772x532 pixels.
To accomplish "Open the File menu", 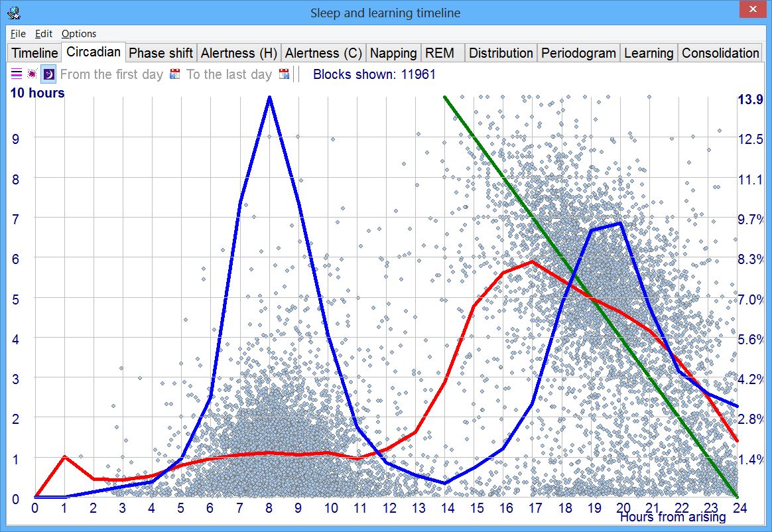I will pyautogui.click(x=18, y=34).
